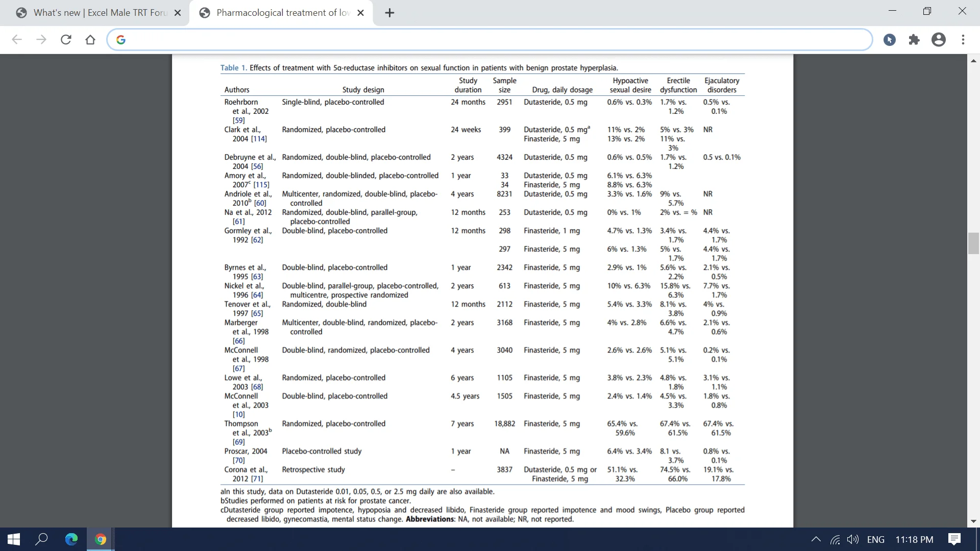Viewport: 980px width, 551px height.
Task: Launch Microsoft Edge from the taskbar
Action: (71, 539)
